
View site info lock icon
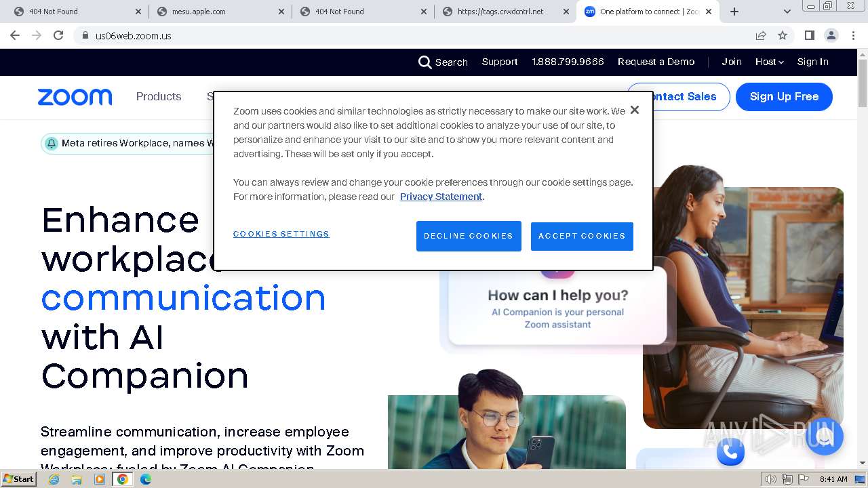85,36
